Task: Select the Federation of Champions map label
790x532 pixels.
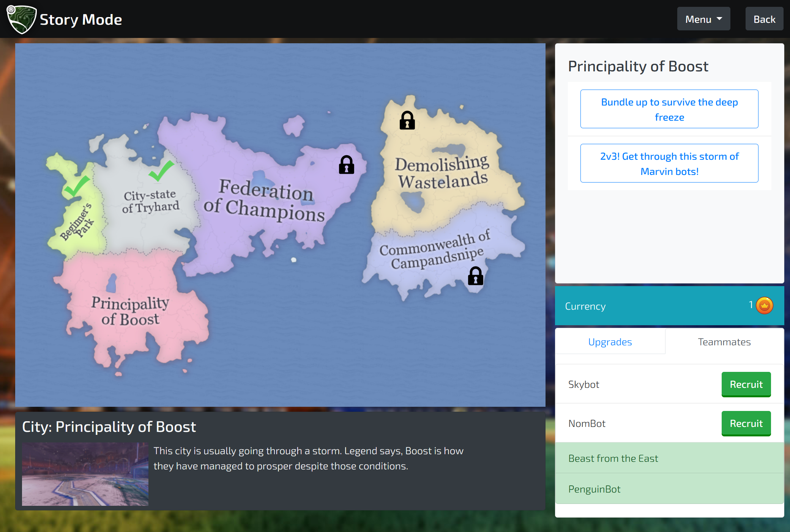Action: pyautogui.click(x=264, y=200)
